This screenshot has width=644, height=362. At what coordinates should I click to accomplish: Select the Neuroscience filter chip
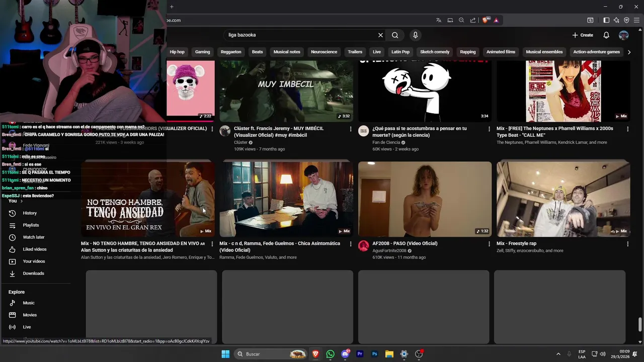[x=324, y=52]
